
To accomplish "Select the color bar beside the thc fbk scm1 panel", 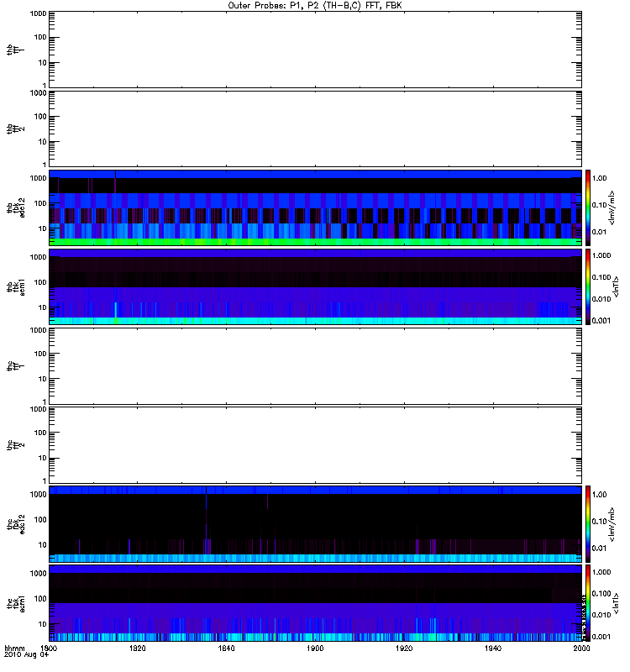I will click(x=588, y=603).
